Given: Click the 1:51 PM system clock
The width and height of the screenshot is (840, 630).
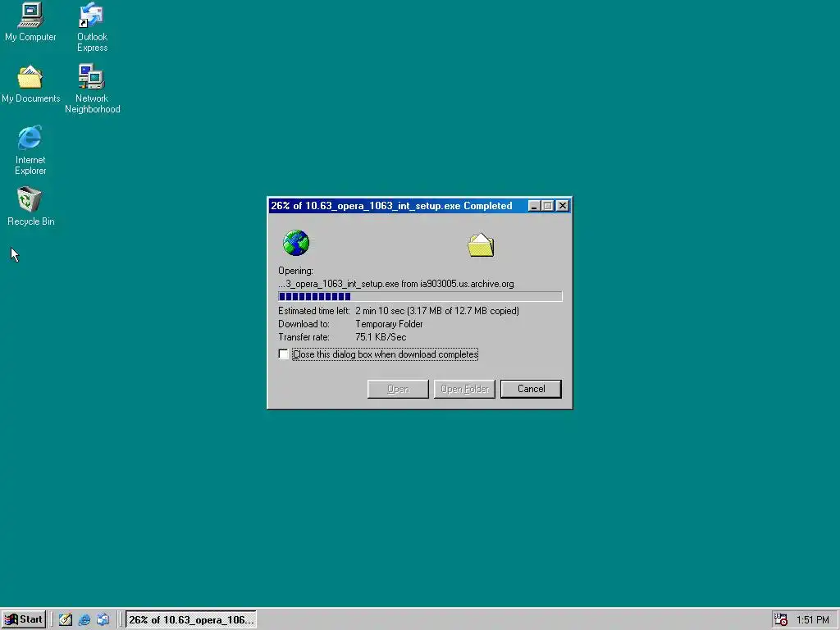Looking at the screenshot, I should pos(813,620).
